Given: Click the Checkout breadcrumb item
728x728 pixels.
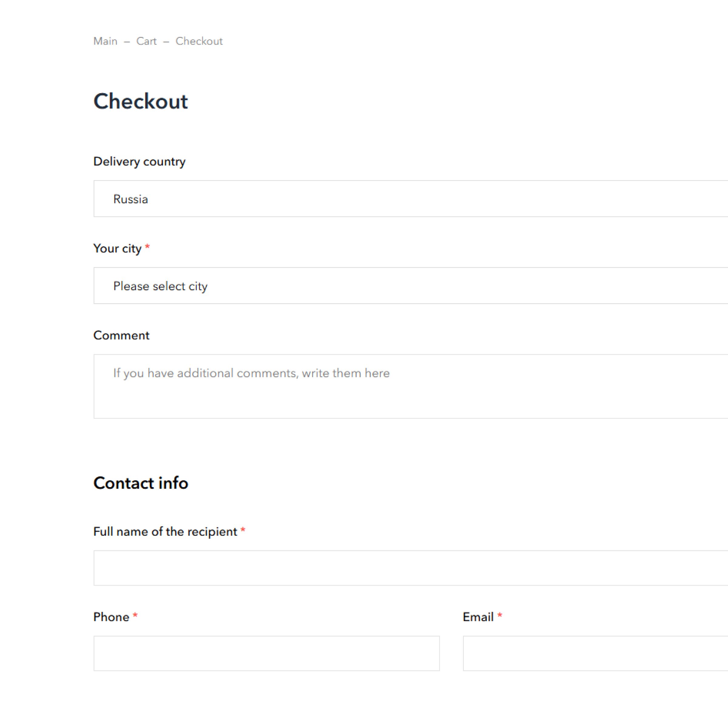Looking at the screenshot, I should [x=199, y=41].
